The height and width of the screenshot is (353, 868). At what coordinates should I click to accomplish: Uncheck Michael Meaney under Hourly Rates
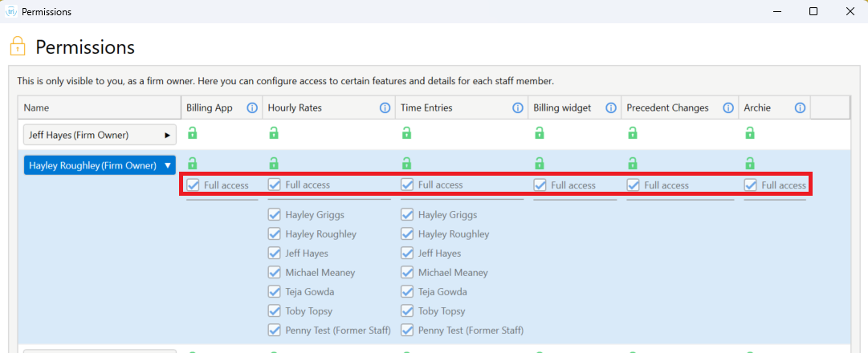click(274, 272)
